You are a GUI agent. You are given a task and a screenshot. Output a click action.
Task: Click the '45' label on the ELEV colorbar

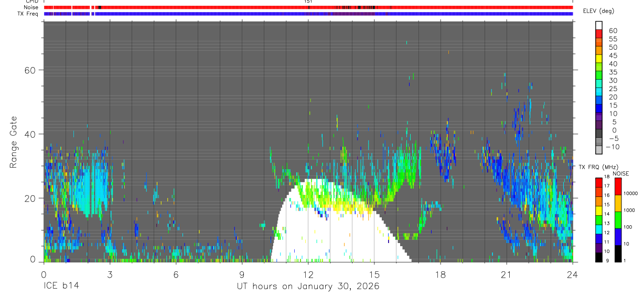613,56
